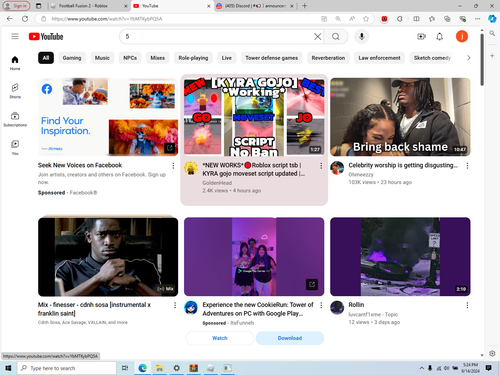Add page to favorites with star icon
Image resolution: width=500 pixels, height=375 pixels.
366,19
